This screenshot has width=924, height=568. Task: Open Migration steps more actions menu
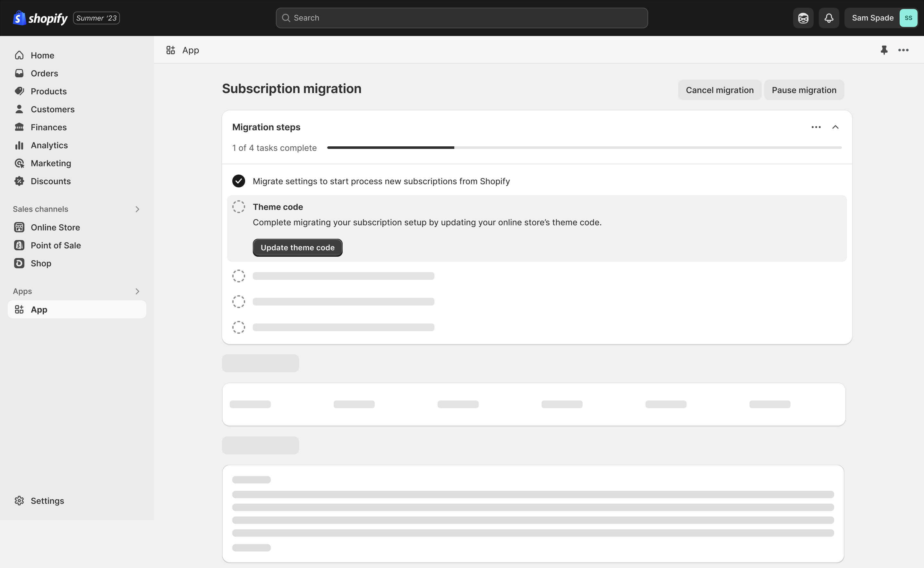click(816, 127)
